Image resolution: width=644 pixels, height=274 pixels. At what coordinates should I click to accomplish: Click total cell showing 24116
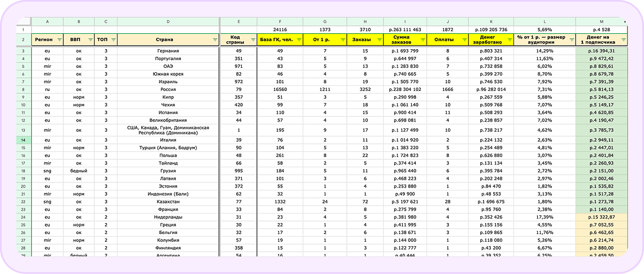(280, 29)
